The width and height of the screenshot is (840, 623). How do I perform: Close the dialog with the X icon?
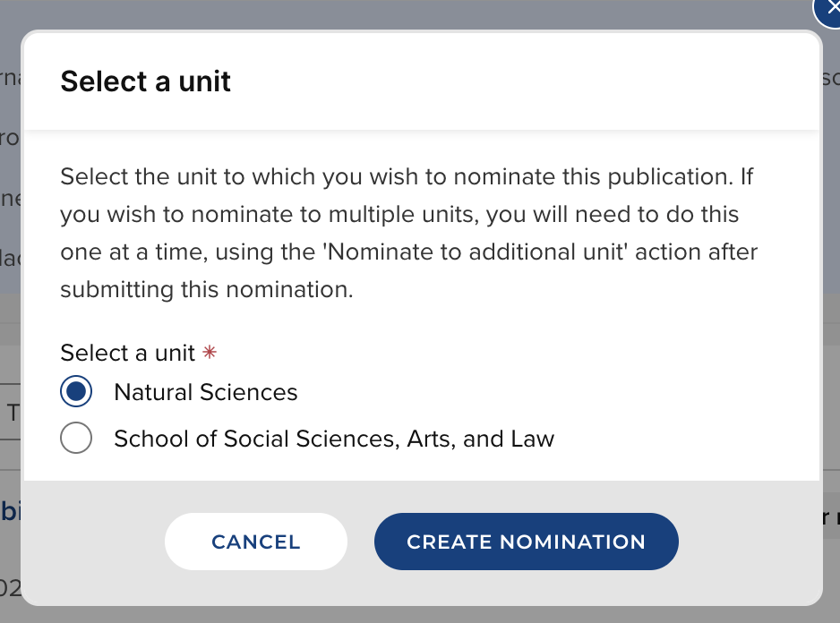(829, 7)
